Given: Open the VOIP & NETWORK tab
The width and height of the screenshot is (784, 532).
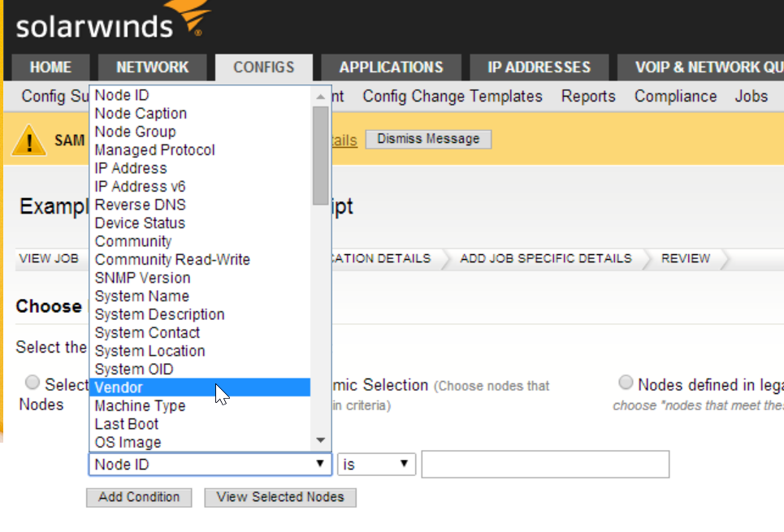Looking at the screenshot, I should pos(701,67).
